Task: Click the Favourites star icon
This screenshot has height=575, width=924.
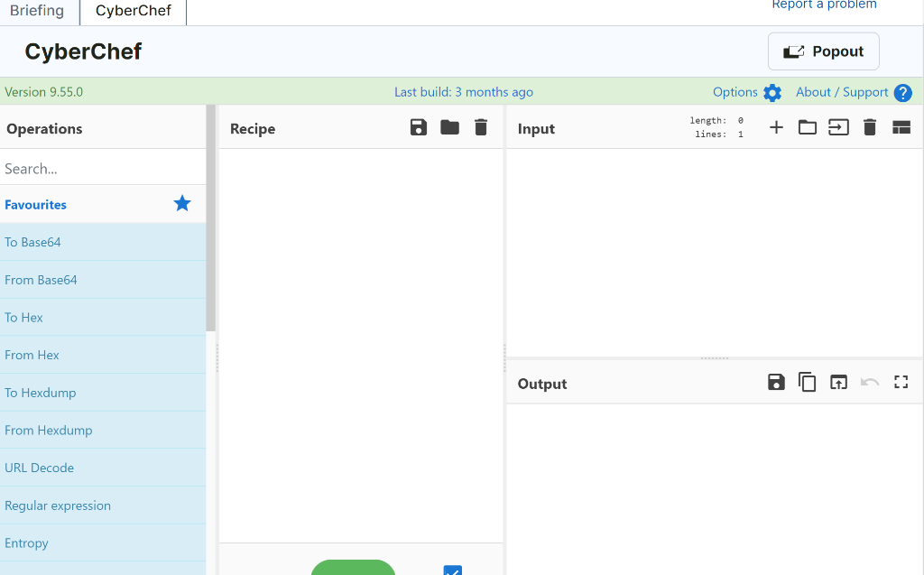Action: (182, 203)
